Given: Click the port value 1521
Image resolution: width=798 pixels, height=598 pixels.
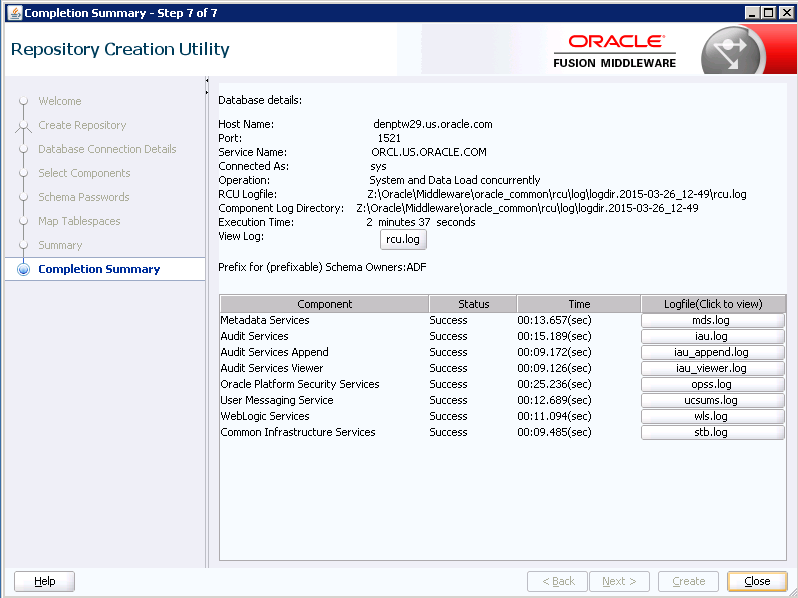Looking at the screenshot, I should coord(389,138).
